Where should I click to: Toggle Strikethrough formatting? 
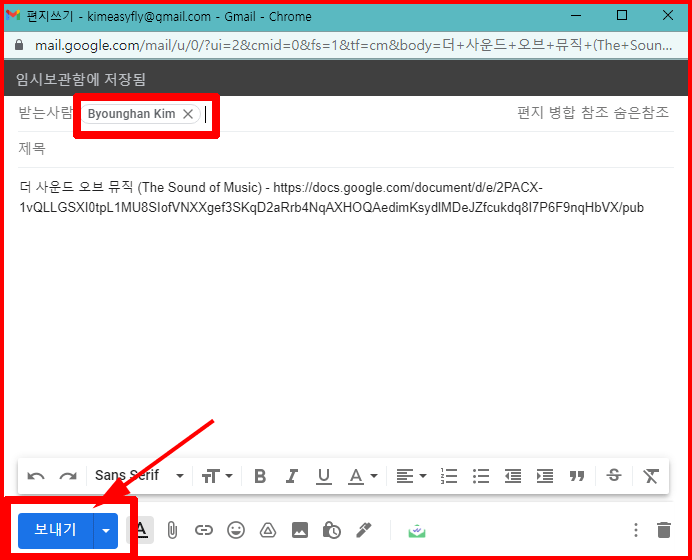pyautogui.click(x=614, y=475)
